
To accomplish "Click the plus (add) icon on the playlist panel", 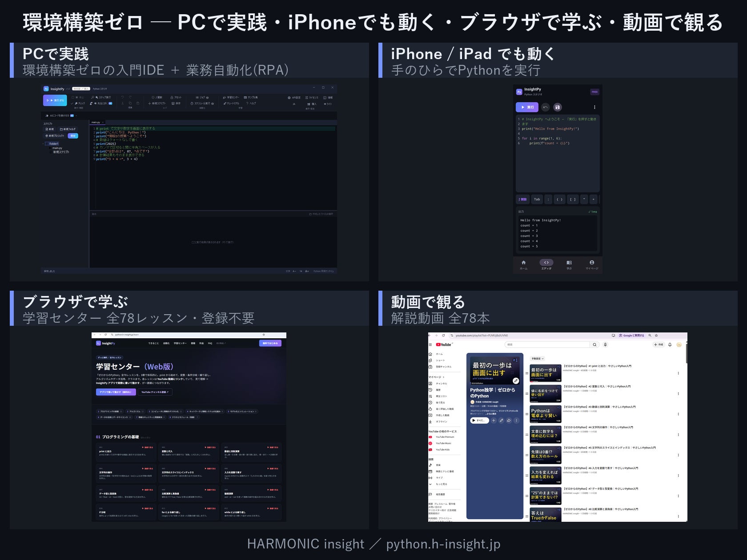I will coord(494,420).
